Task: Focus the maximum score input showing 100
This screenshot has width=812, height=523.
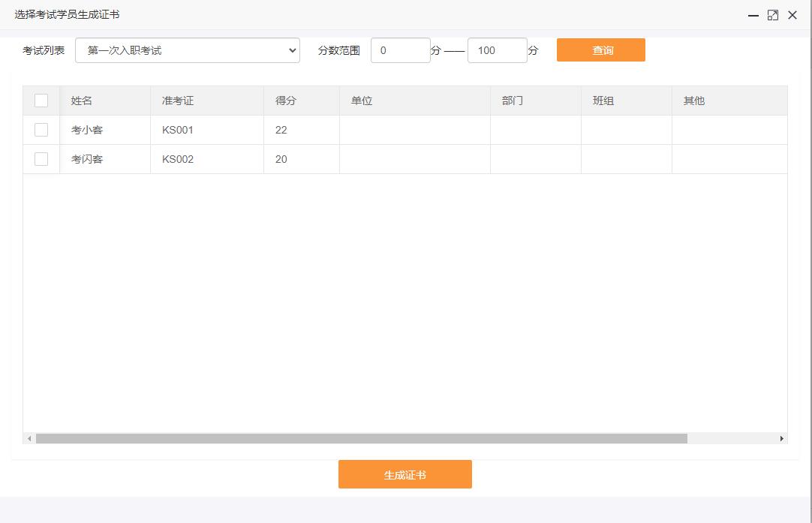Action: [497, 50]
